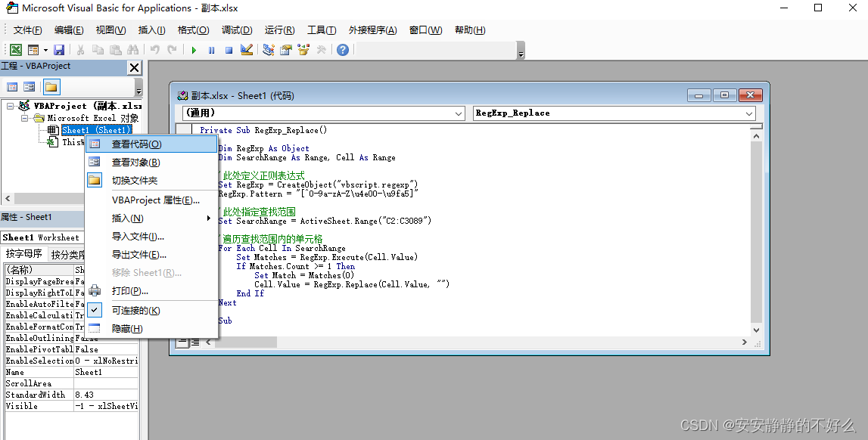Choose 查看对象(B) from context menu
This screenshot has width=868, height=440.
[151, 163]
